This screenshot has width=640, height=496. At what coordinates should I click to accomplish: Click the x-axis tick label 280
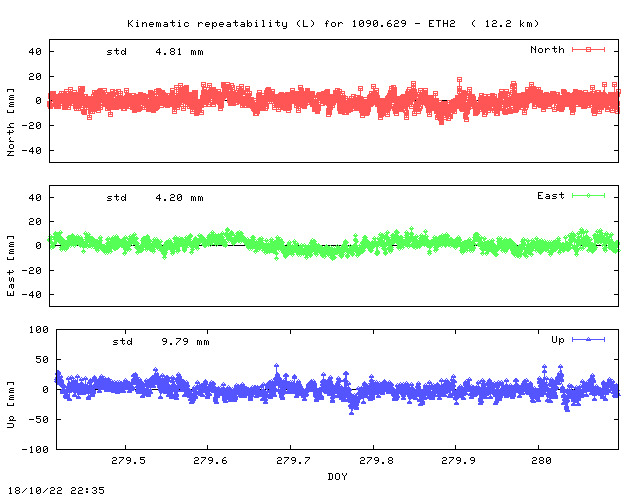(x=541, y=460)
